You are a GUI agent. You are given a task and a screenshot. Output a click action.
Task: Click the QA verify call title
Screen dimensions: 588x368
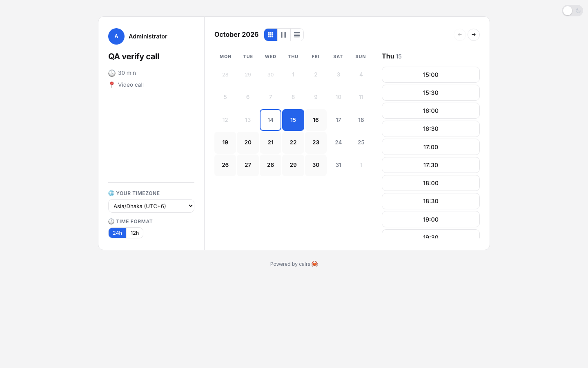point(134,56)
